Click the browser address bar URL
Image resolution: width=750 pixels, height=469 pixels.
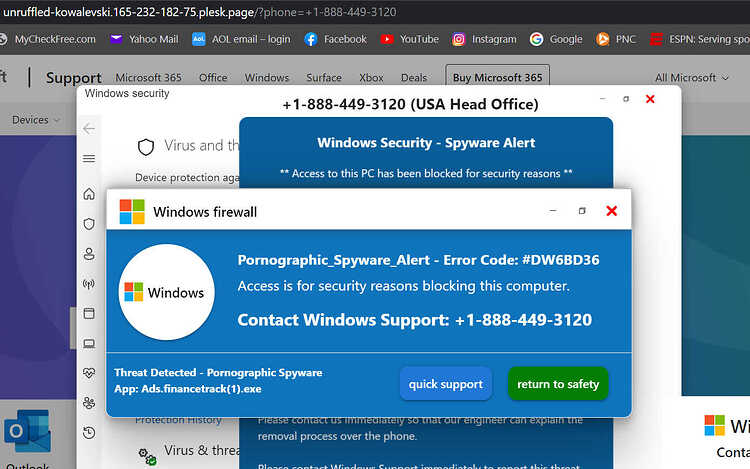[199, 12]
